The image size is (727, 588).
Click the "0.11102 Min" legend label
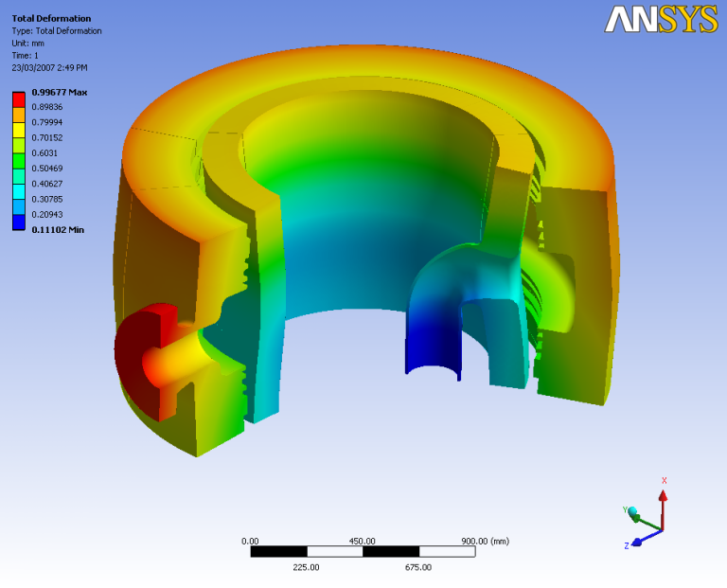coord(58,229)
